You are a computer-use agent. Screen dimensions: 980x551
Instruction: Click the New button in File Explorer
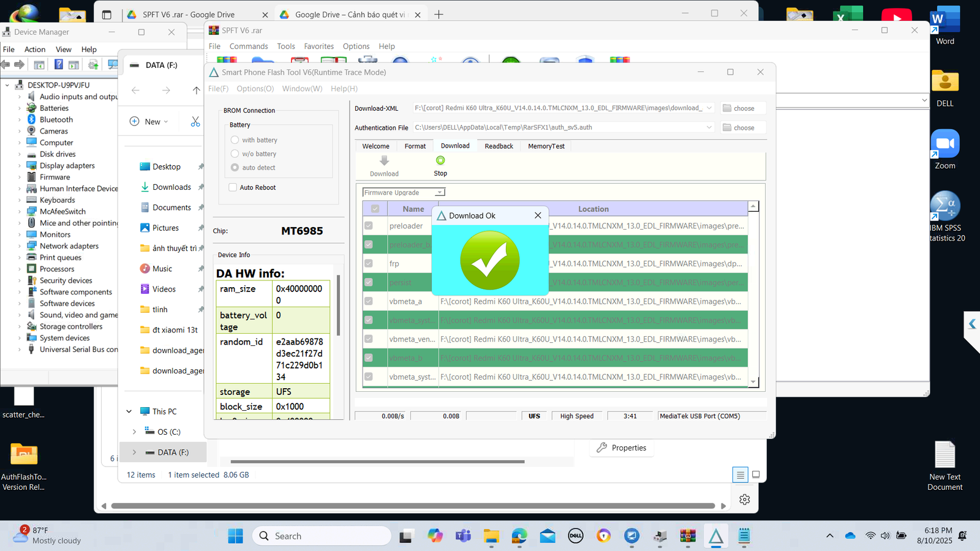[x=149, y=121]
